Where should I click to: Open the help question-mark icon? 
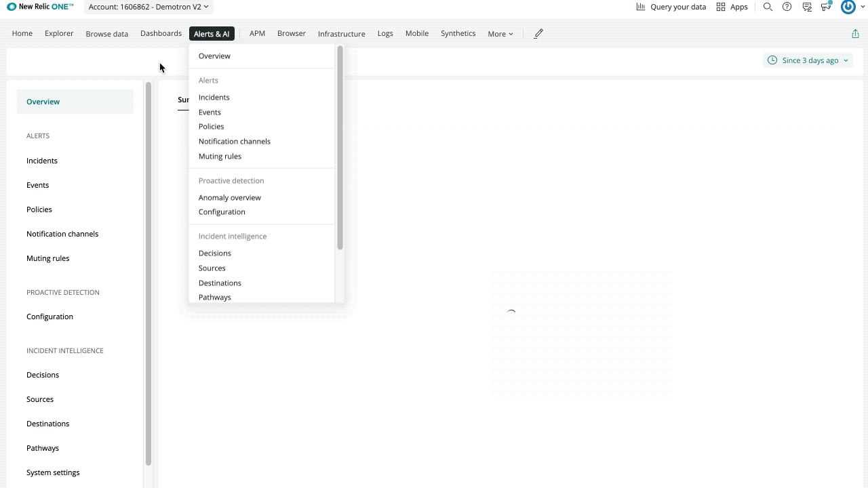click(787, 7)
